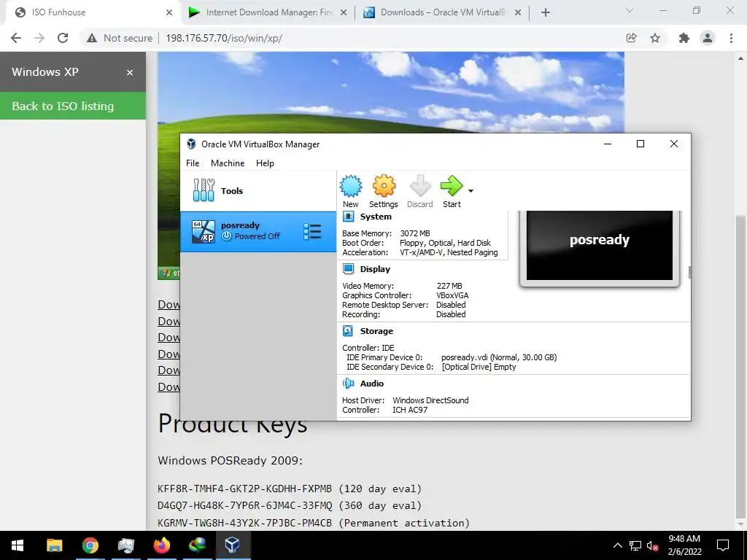Open Firefox from taskbar

(x=161, y=545)
